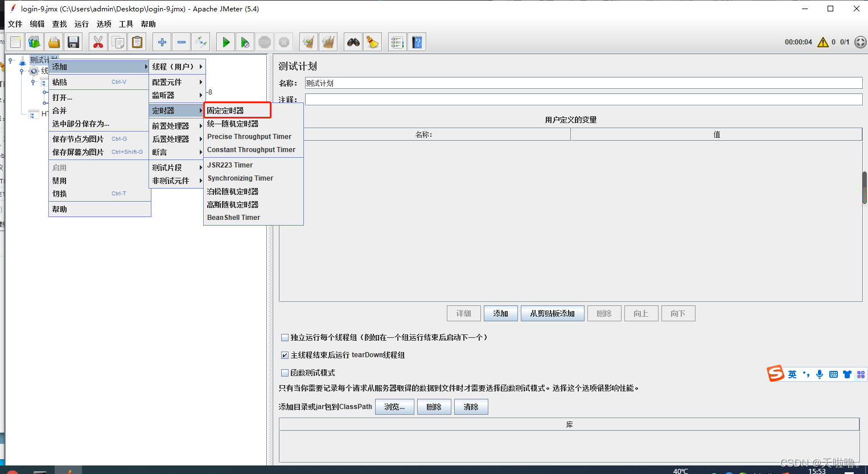Open the 文件 menu in menu bar
The image size is (868, 474).
click(15, 24)
